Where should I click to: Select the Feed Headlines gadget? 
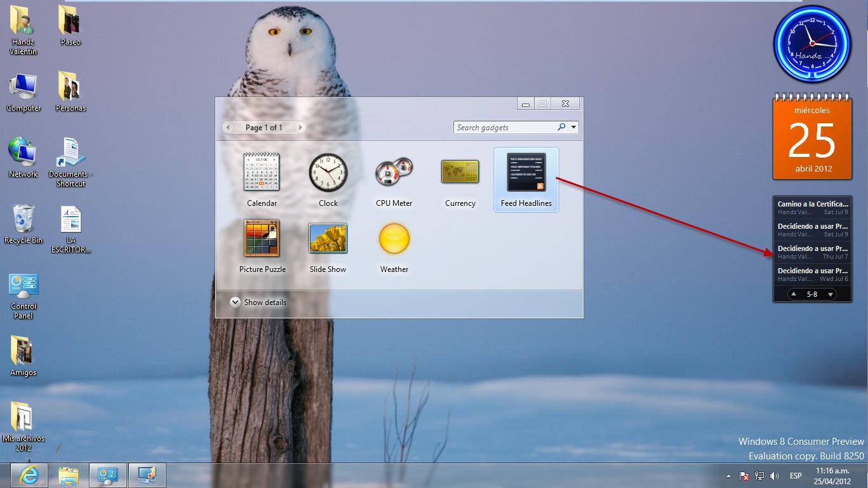coord(526,172)
